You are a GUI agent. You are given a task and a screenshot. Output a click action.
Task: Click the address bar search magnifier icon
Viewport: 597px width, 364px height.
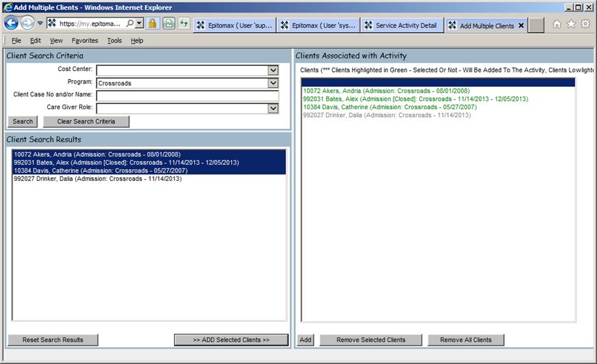129,24
